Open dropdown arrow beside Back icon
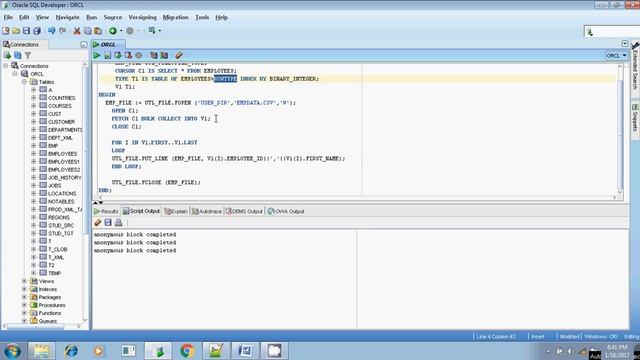 click(x=121, y=31)
